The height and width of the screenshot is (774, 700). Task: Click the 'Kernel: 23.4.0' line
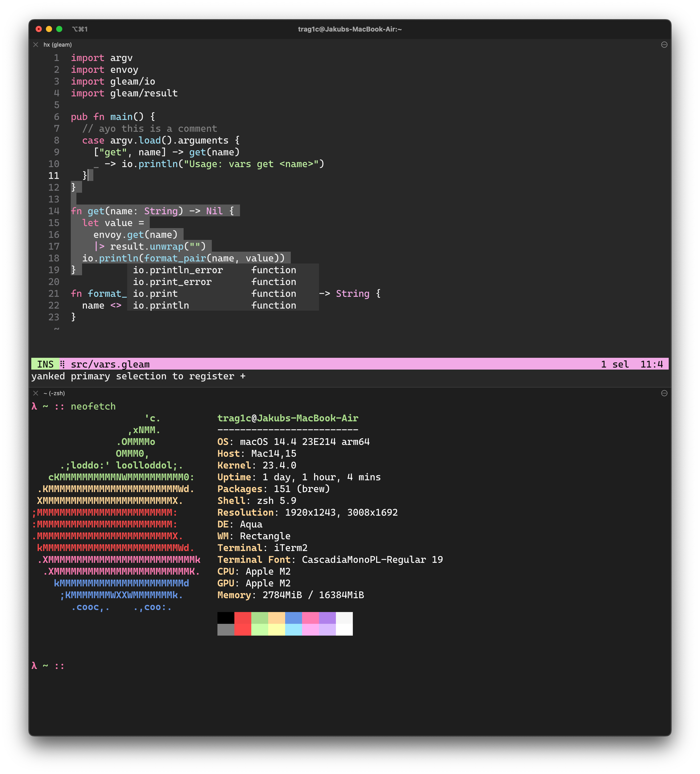coord(257,465)
